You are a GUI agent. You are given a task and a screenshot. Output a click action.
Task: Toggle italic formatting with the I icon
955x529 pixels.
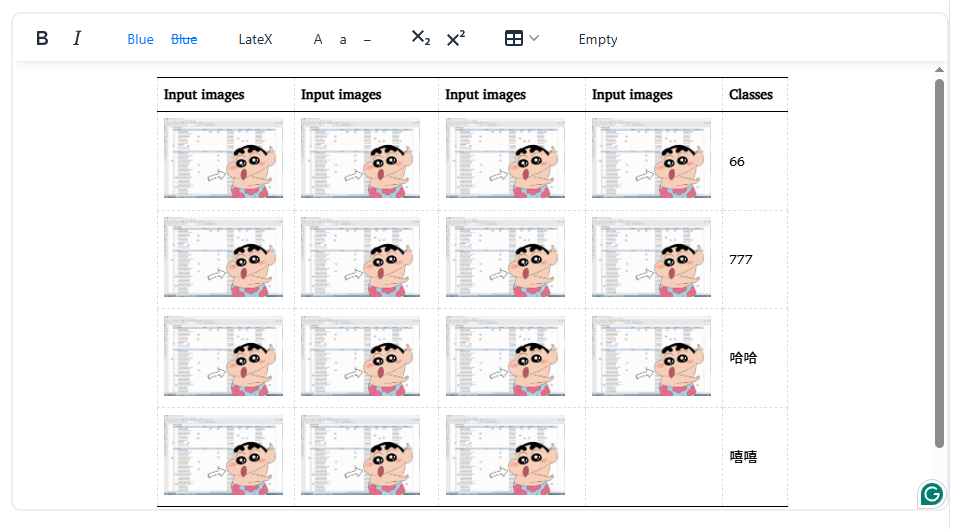[77, 39]
